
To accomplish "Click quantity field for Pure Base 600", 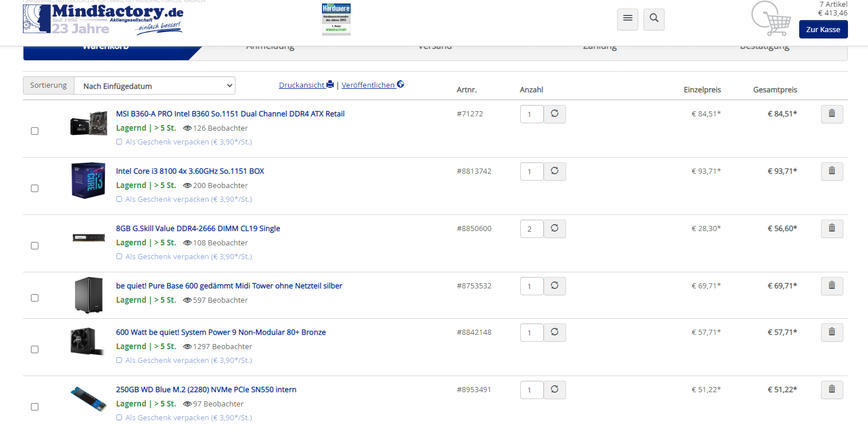I will [x=532, y=286].
